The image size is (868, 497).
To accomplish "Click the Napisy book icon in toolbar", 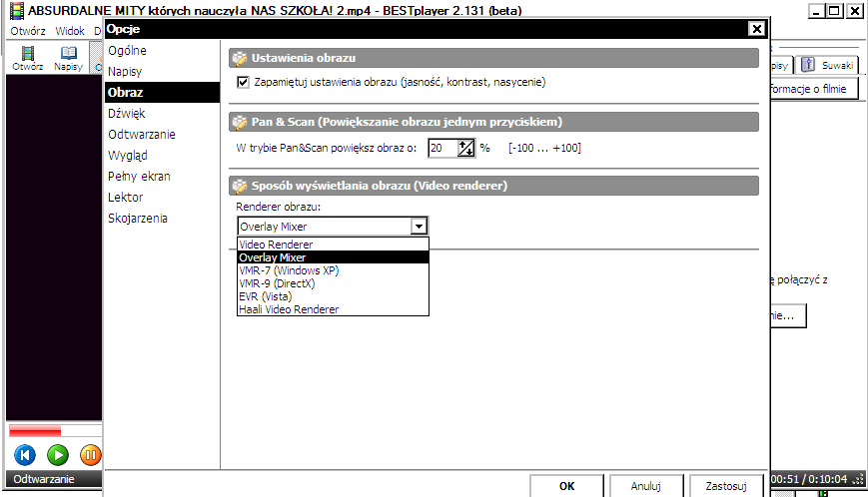I will 69,53.
